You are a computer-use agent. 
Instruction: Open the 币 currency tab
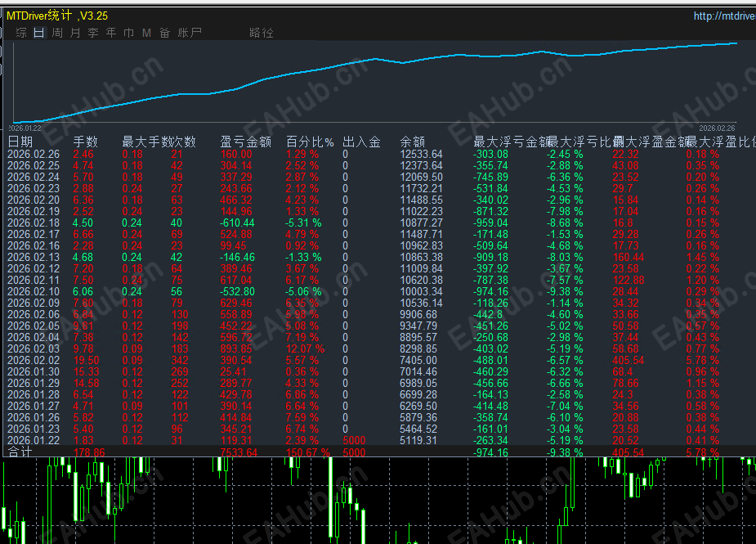[x=129, y=33]
